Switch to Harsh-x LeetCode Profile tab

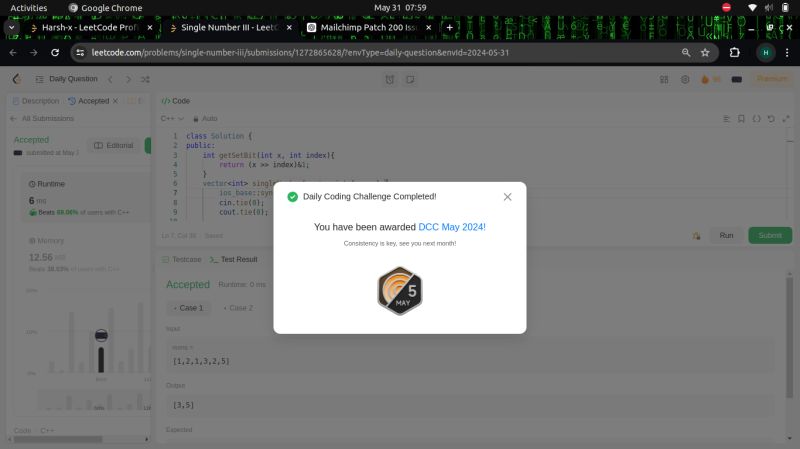(x=89, y=28)
